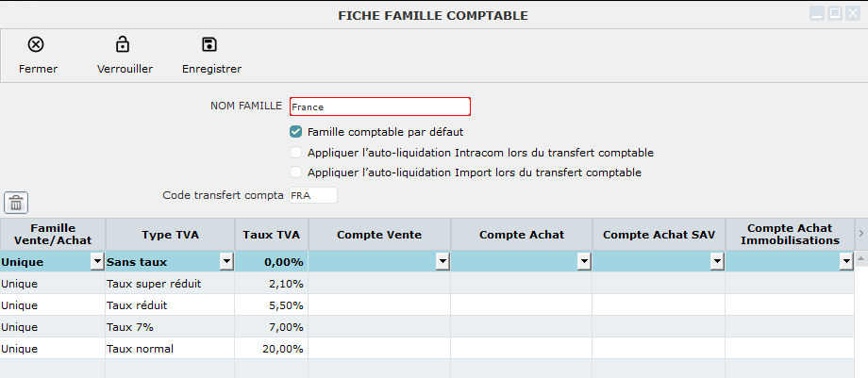This screenshot has height=378, width=868.
Task: Open Famille Vente/Achat dropdown in selected row
Action: pyautogui.click(x=96, y=262)
